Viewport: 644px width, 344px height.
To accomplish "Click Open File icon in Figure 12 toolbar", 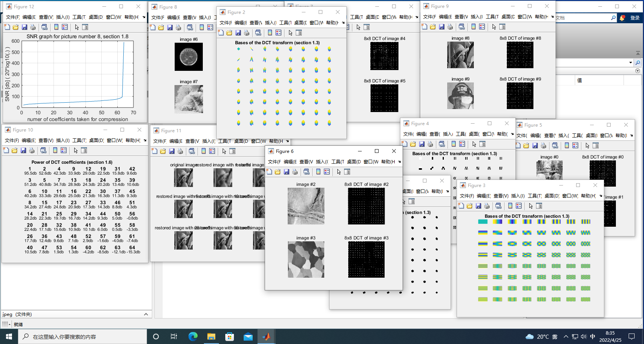I will [x=16, y=27].
